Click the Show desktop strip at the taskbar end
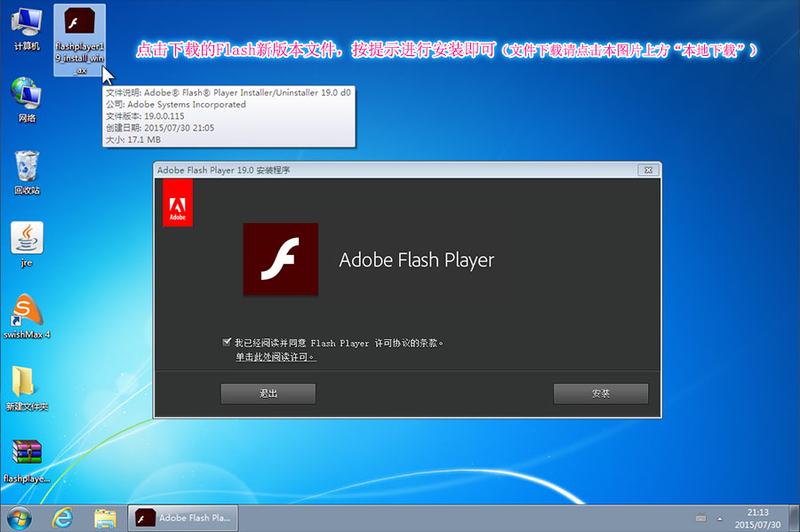Image resolution: width=800 pixels, height=532 pixels. (x=794, y=519)
